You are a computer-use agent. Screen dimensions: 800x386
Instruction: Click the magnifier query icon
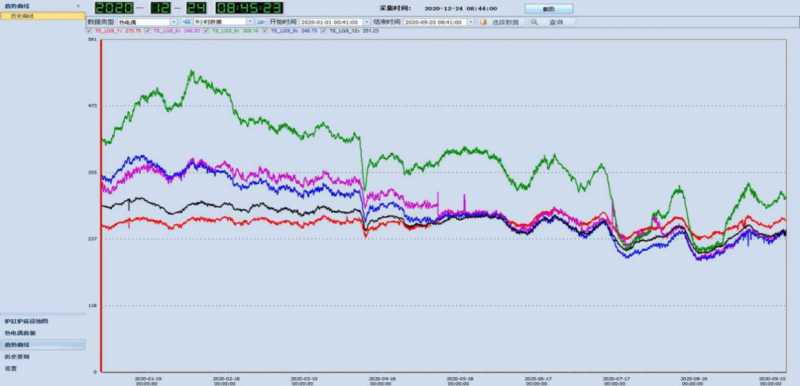pyautogui.click(x=534, y=22)
